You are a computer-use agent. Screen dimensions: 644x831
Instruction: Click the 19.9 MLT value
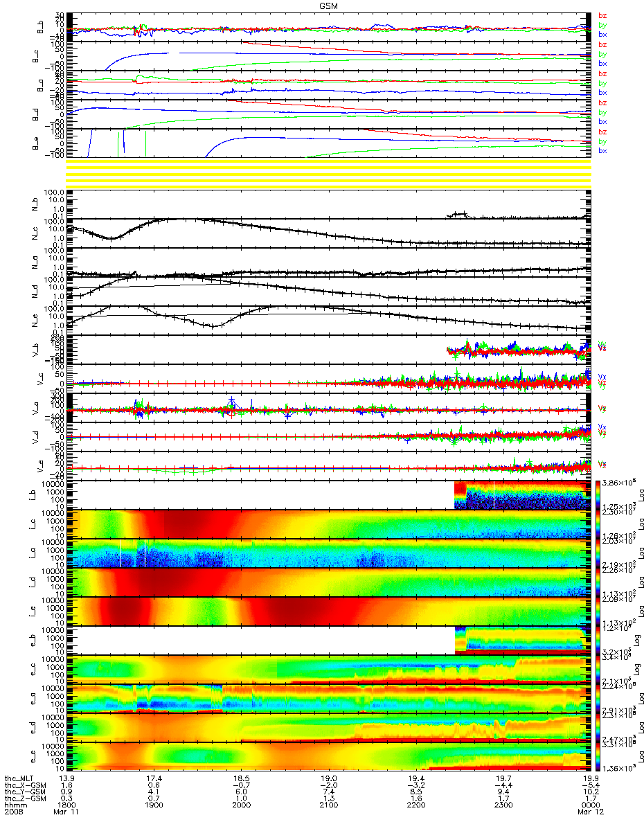(589, 780)
